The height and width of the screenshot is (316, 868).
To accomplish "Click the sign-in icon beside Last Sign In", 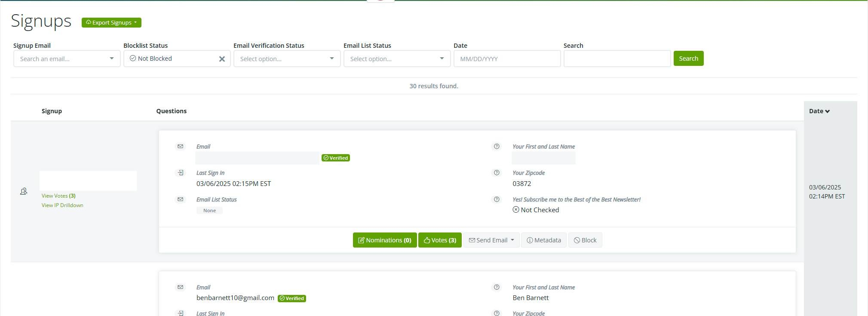I will [x=181, y=173].
